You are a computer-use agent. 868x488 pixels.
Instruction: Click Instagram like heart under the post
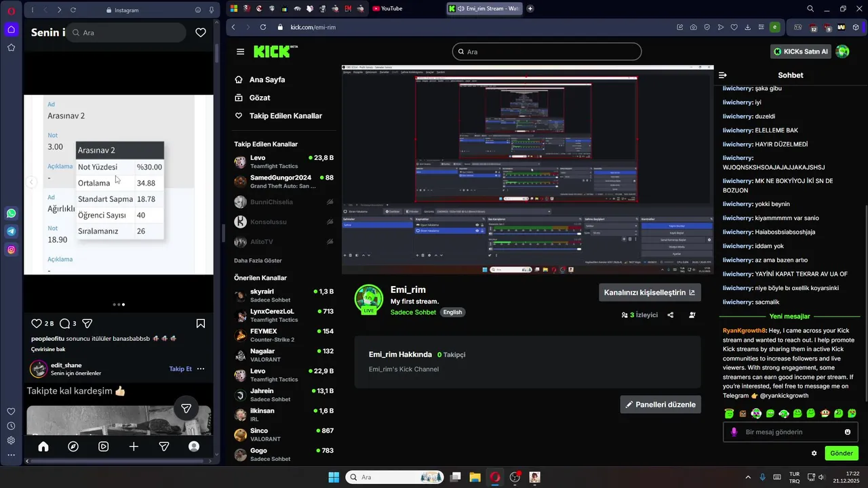point(36,323)
